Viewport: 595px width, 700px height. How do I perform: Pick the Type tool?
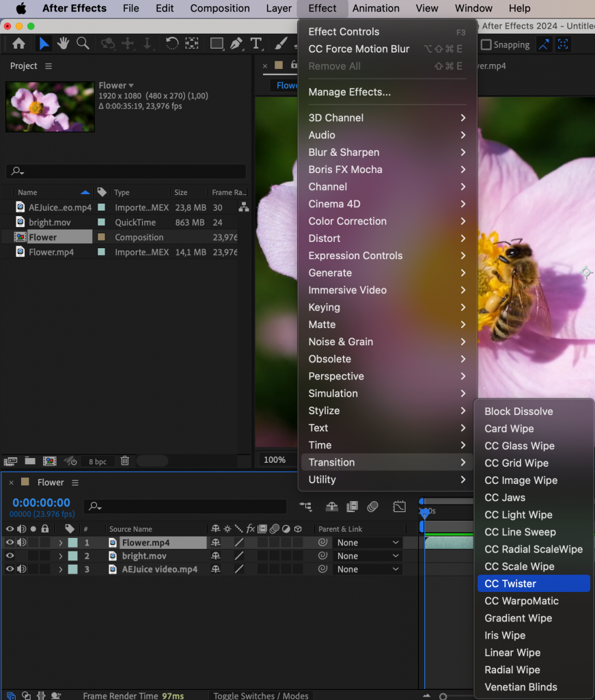point(255,43)
